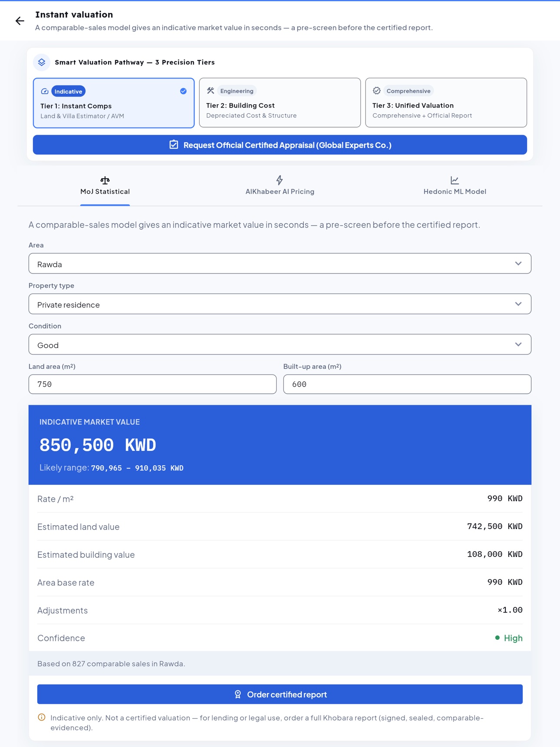
Task: Click the ×1.00 adjustments value
Action: click(x=510, y=610)
